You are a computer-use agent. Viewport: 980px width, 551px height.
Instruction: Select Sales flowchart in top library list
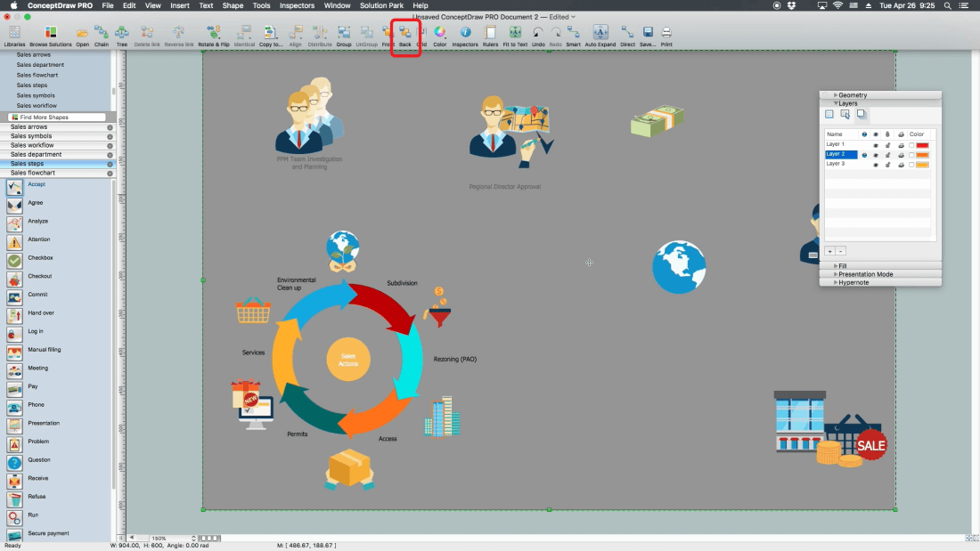(37, 75)
